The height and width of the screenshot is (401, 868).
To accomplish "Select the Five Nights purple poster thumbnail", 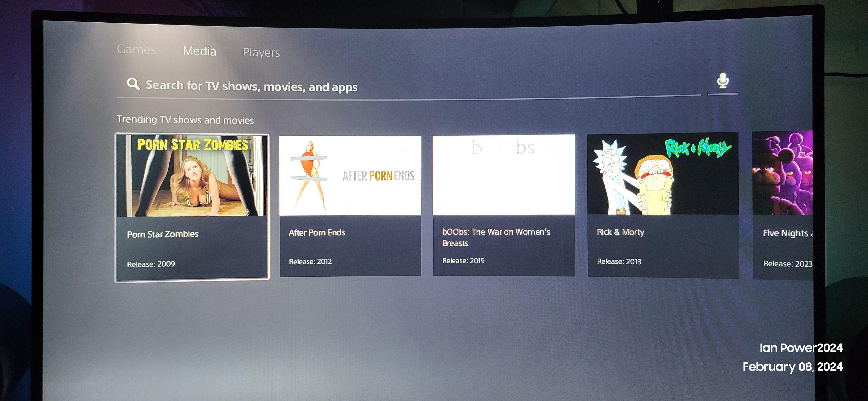I will pos(782,174).
